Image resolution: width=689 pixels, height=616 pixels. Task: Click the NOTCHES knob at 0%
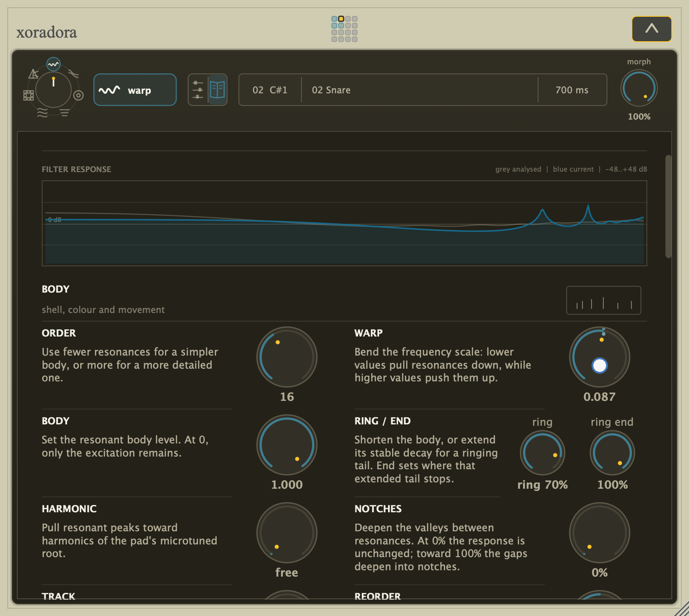click(600, 533)
